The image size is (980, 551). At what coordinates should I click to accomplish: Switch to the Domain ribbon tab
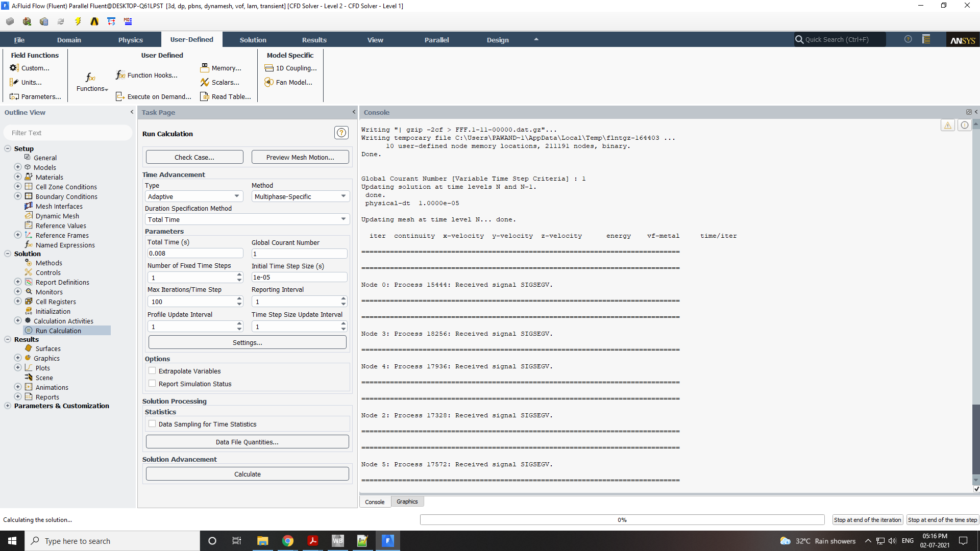[x=69, y=40]
